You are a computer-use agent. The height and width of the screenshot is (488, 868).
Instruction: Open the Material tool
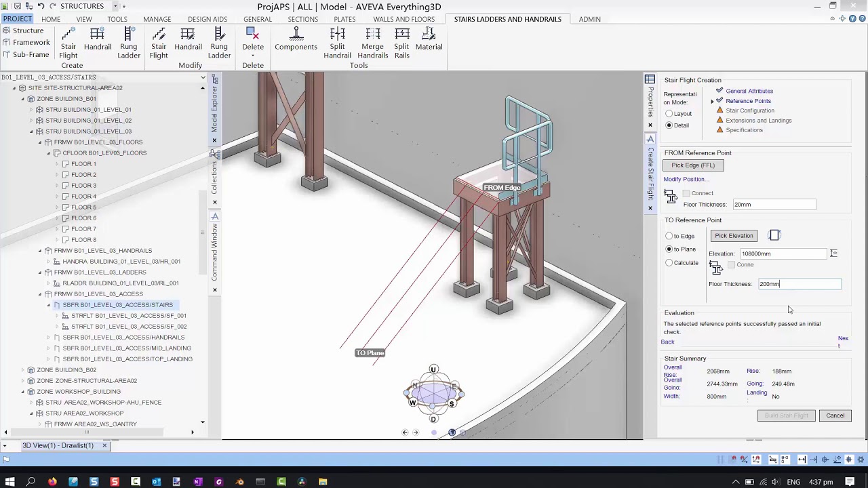pyautogui.click(x=429, y=39)
